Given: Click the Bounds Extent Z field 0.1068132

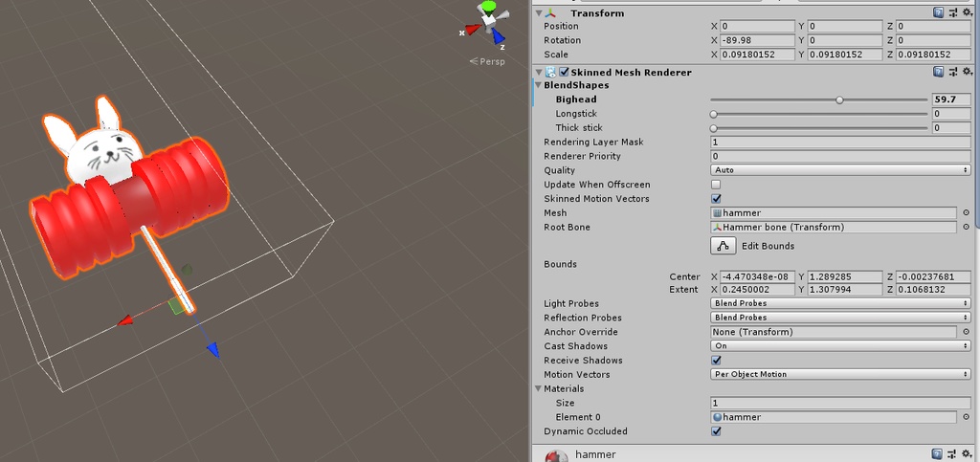Looking at the screenshot, I should pos(933,290).
